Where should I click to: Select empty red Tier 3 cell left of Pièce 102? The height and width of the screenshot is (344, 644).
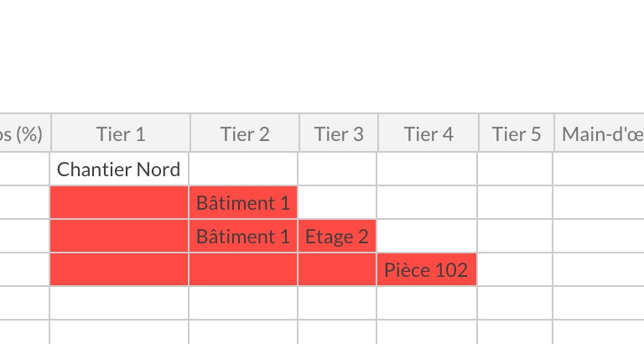point(337,269)
